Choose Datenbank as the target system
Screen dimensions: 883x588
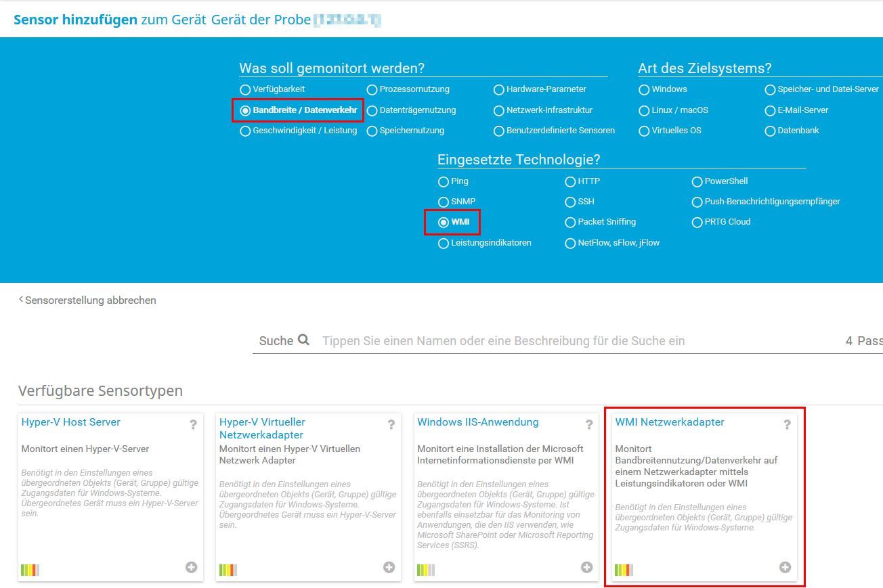pos(771,130)
